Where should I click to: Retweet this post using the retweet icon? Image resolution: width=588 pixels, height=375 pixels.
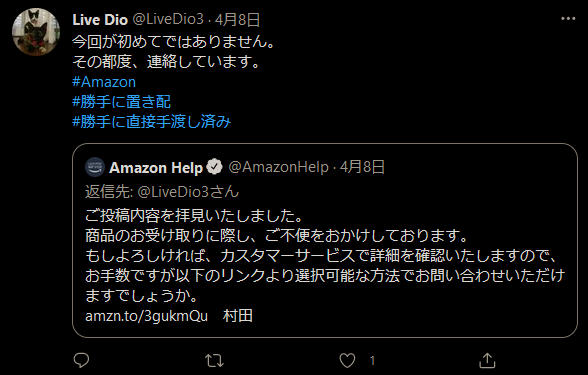click(x=214, y=361)
